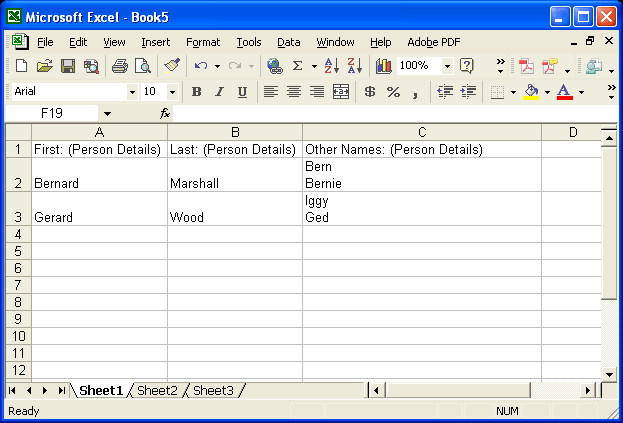
Task: Toggle Bold formatting
Action: [x=196, y=92]
